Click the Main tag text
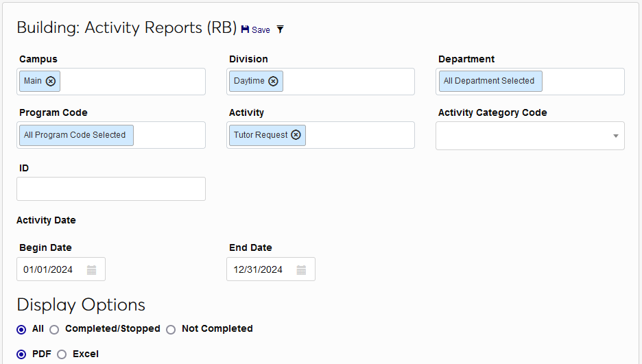Image resolution: width=642 pixels, height=364 pixels. coord(33,81)
